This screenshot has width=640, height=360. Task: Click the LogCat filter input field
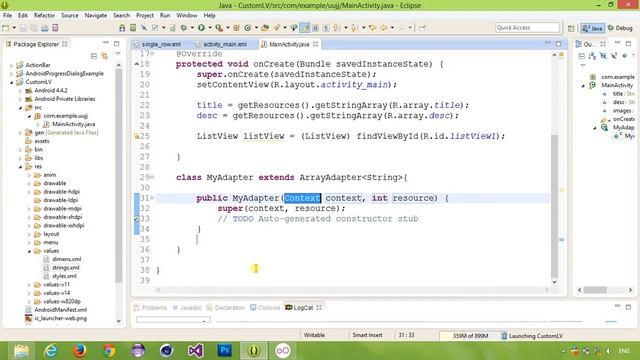pos(173,320)
